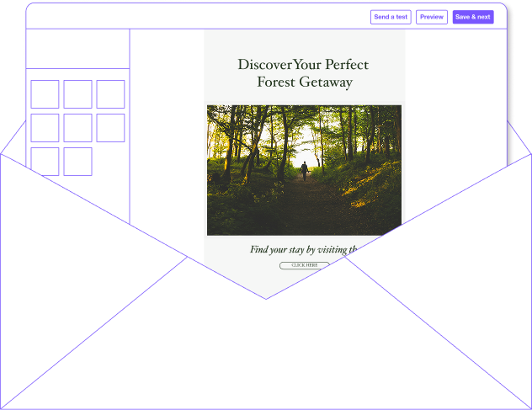Click the CLICK HERE button in email

pos(304,265)
